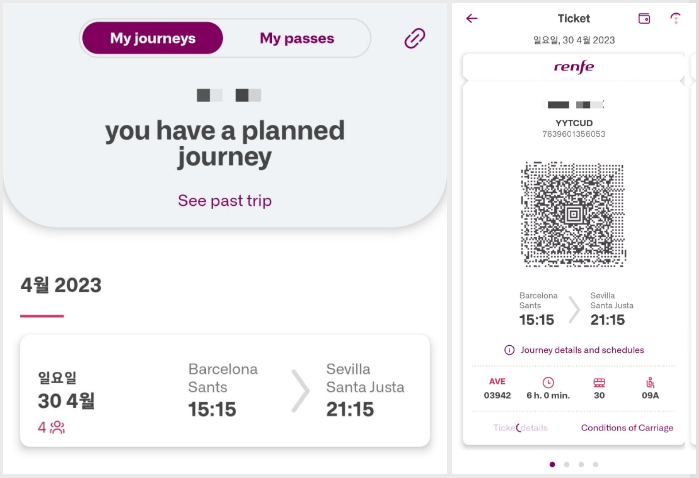The width and height of the screenshot is (699, 478).
Task: Tap the passengers icon showing 4
Action: pyautogui.click(x=58, y=427)
